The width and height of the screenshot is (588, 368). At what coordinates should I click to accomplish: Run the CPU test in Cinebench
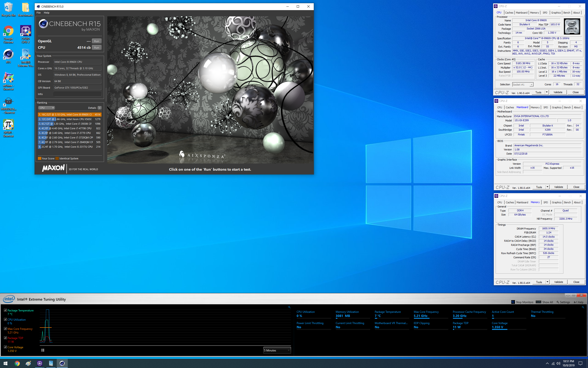tap(96, 47)
